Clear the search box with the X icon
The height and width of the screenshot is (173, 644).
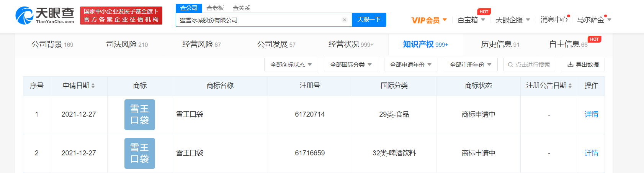[x=345, y=20]
